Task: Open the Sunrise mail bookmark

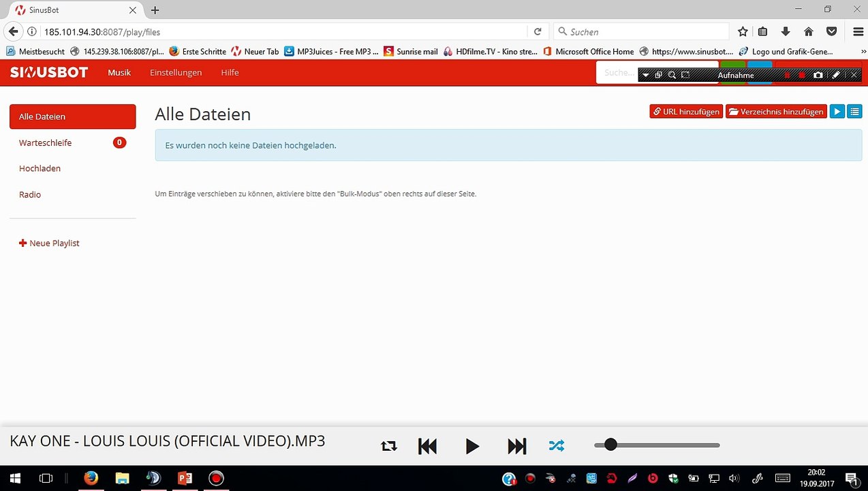Action: point(411,51)
